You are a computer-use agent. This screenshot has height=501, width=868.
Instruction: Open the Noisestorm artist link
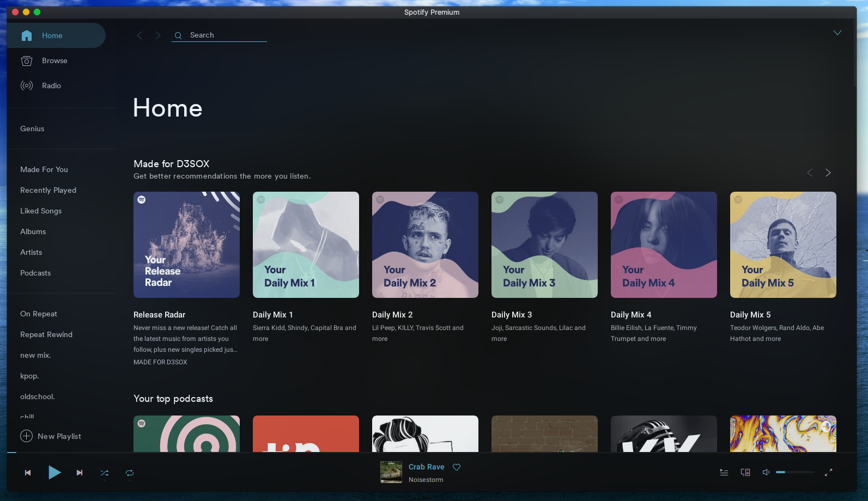tap(426, 480)
